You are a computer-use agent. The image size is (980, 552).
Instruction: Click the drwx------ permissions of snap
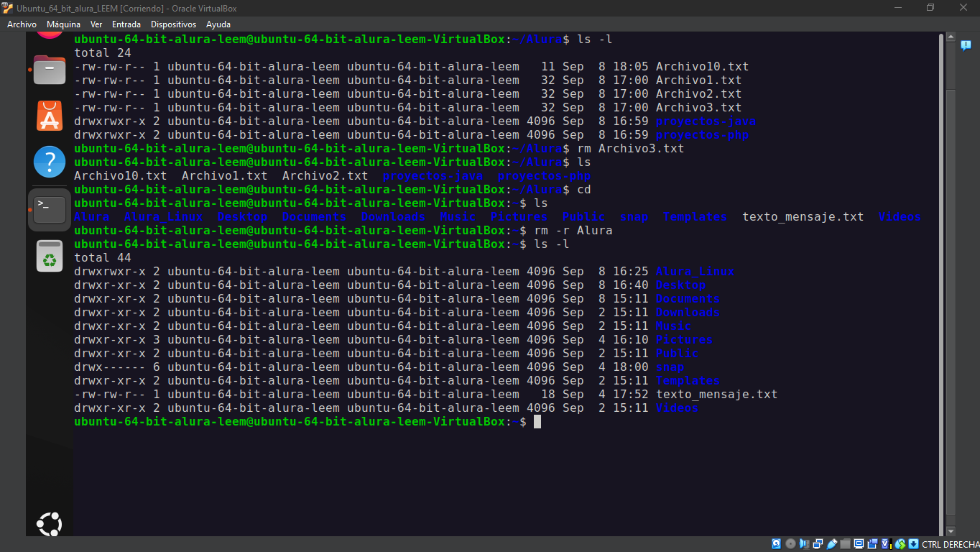pos(110,367)
